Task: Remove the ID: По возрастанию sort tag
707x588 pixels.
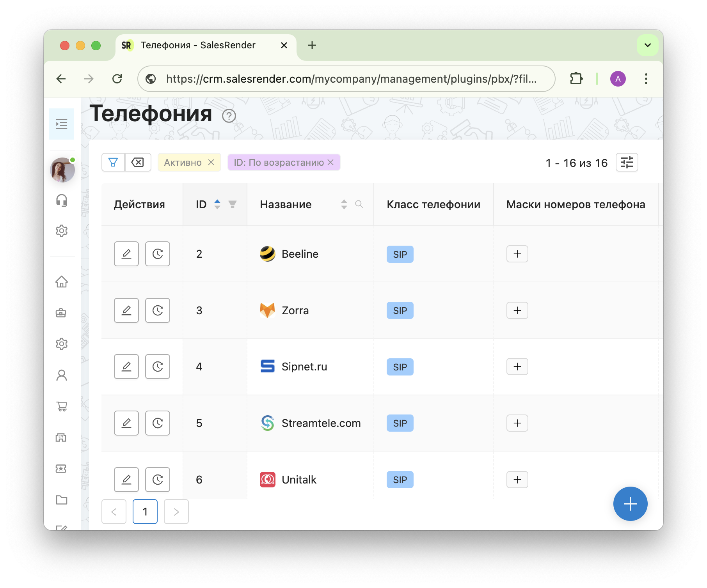Action: click(x=330, y=162)
